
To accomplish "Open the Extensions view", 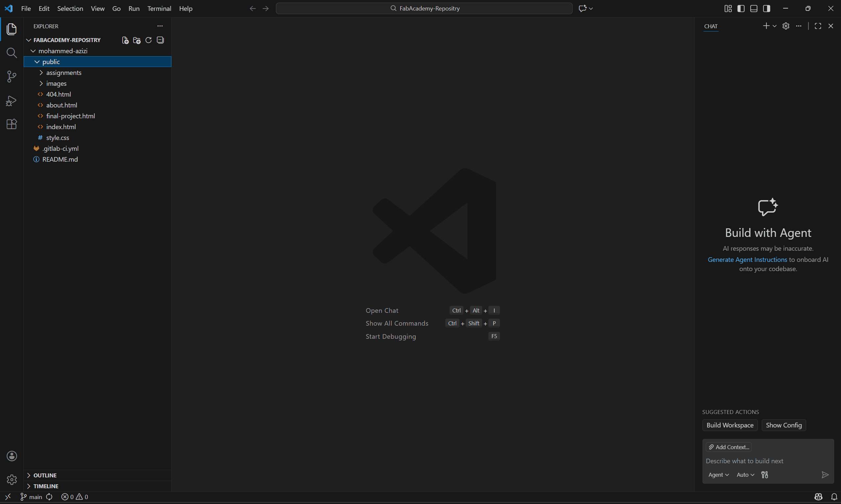I will click(x=12, y=124).
